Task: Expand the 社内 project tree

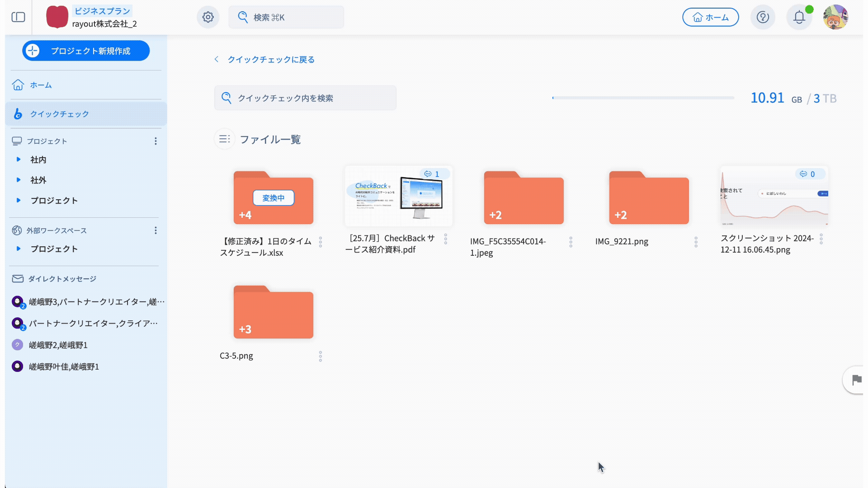Action: click(x=19, y=160)
